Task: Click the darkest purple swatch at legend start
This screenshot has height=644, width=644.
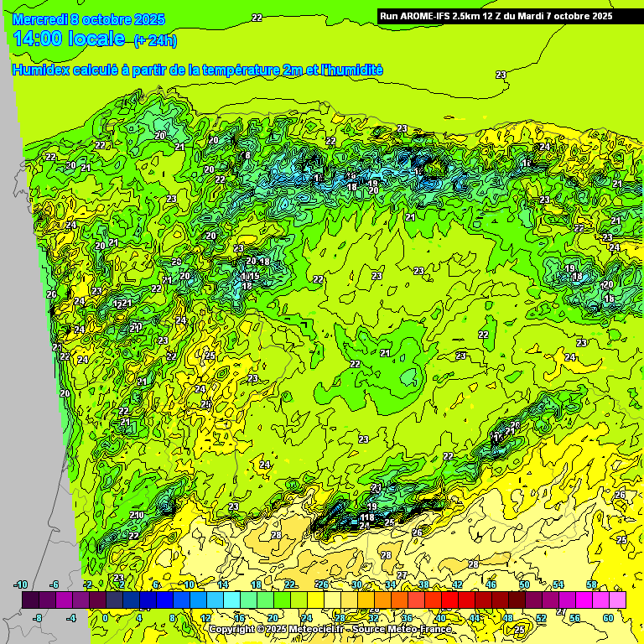Action: click(30, 600)
